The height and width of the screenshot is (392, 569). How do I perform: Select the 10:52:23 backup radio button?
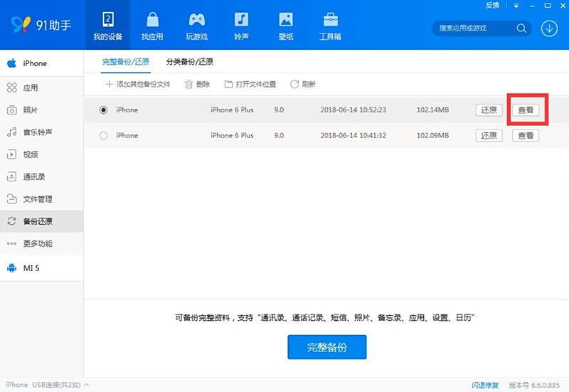[x=104, y=110]
